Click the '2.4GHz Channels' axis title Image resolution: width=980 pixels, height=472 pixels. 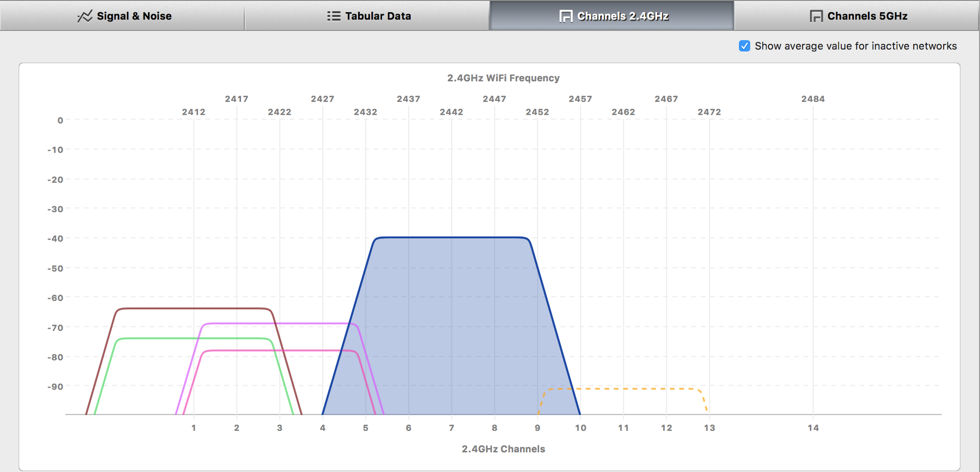point(503,449)
